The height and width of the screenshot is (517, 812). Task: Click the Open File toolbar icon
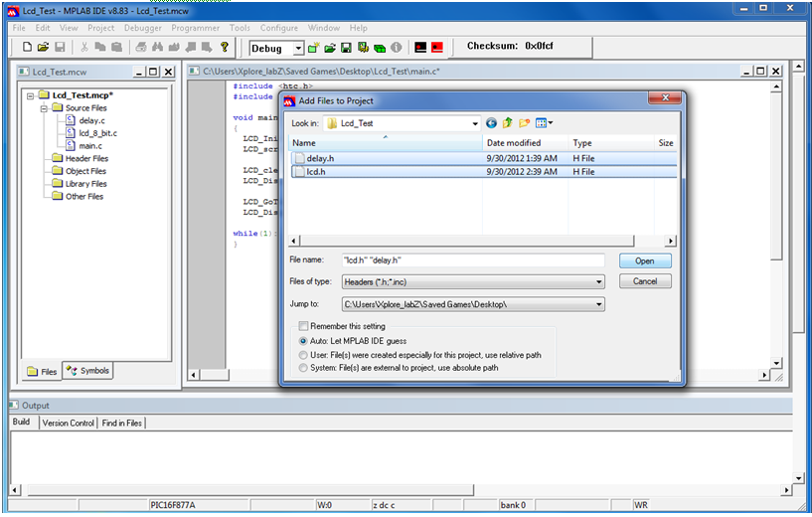[x=43, y=47]
